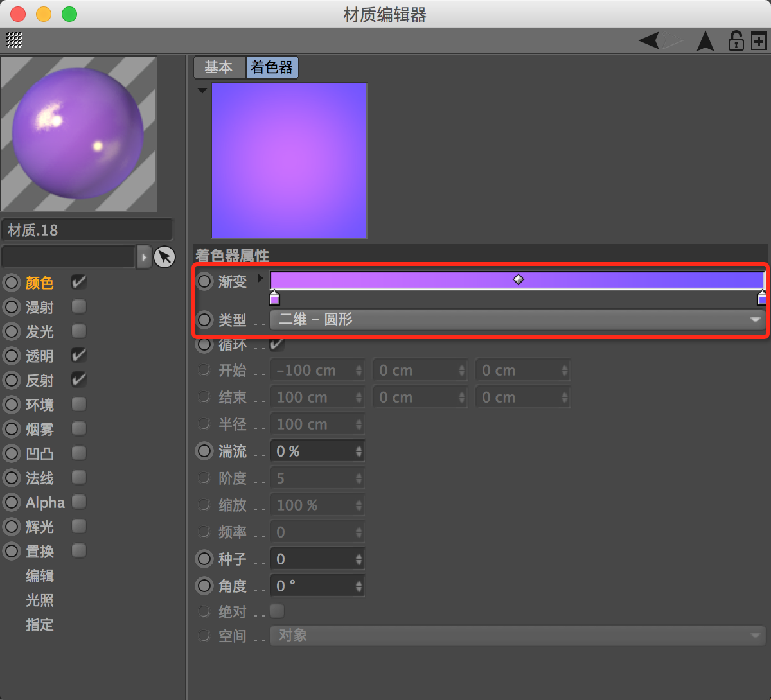Viewport: 771px width, 700px height.
Task: Click the up arrow navigation icon
Action: coord(705,41)
